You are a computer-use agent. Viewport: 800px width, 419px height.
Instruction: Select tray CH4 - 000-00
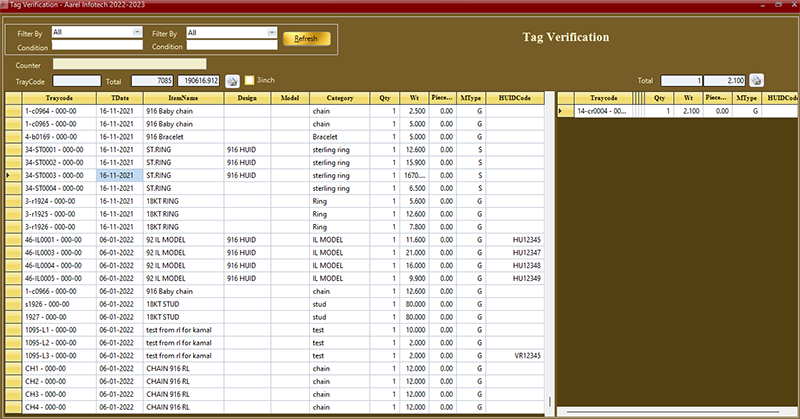pos(59,407)
